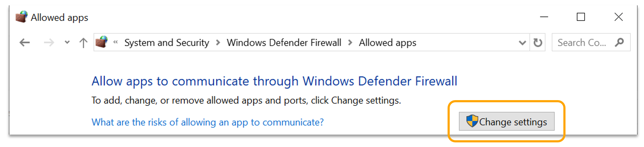Open the recent locations dropdown chevron

pyautogui.click(x=67, y=43)
